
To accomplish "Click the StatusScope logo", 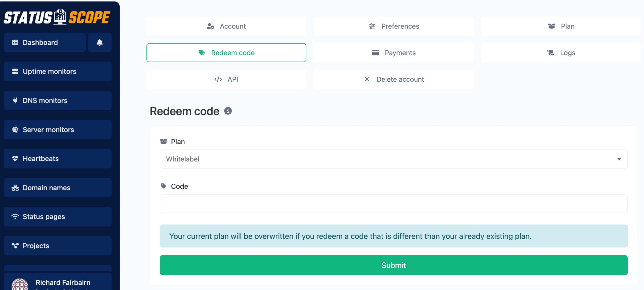I will 57,17.
